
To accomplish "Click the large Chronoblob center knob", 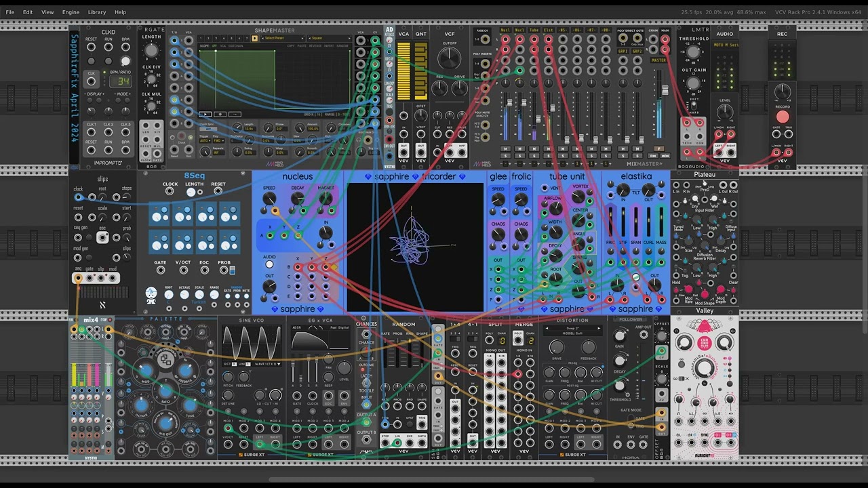I will coord(705,367).
